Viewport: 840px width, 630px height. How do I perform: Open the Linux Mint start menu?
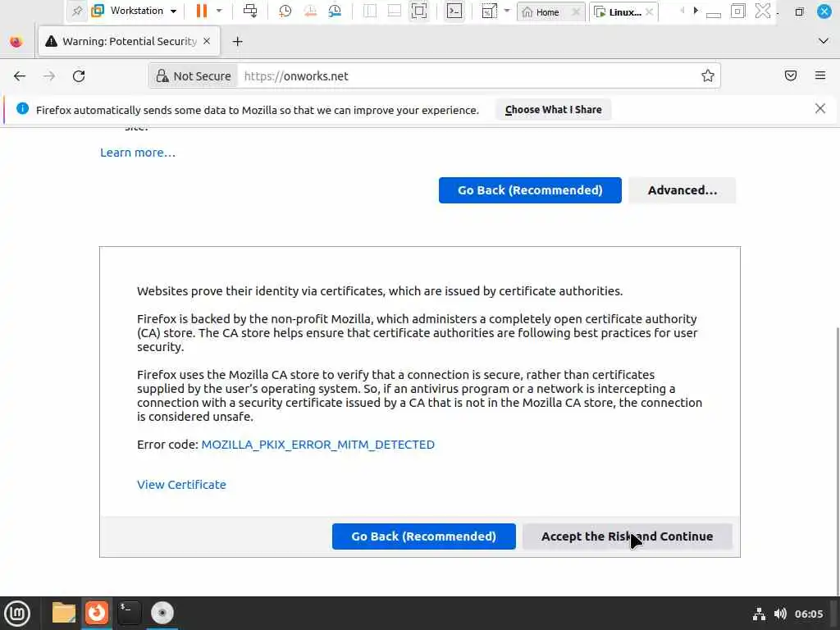coord(17,614)
